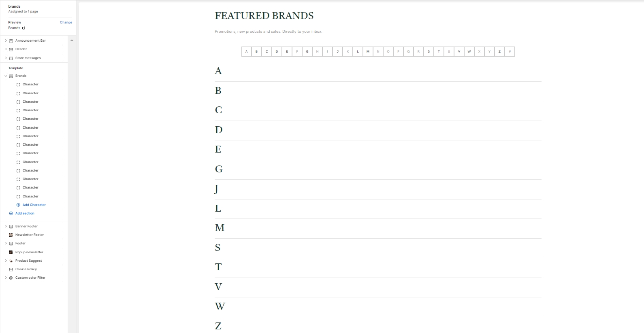Viewport: 644px width, 333px height.
Task: Expand the Footer section chevron
Action: tap(6, 243)
